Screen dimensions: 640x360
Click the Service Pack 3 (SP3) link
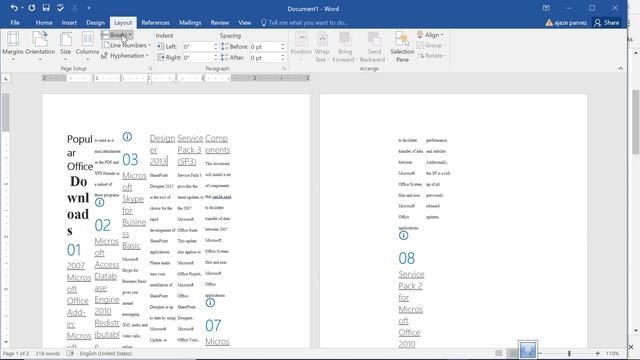(190, 150)
